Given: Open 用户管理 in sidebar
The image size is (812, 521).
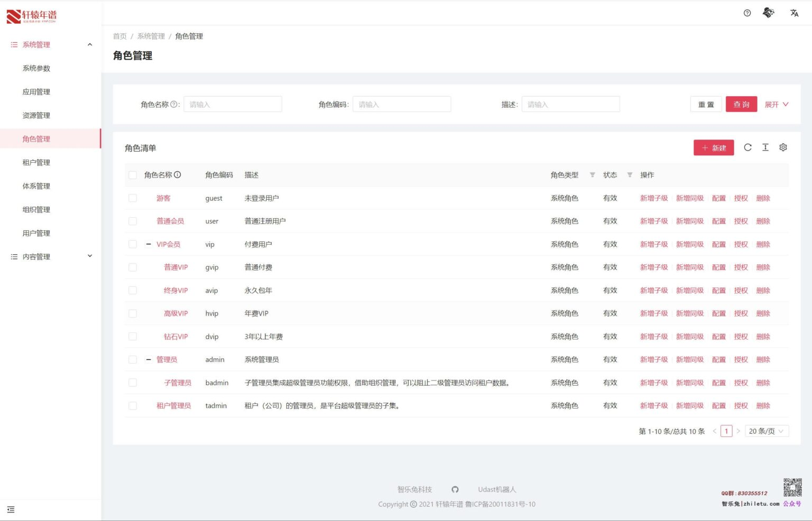Looking at the screenshot, I should click(x=36, y=233).
